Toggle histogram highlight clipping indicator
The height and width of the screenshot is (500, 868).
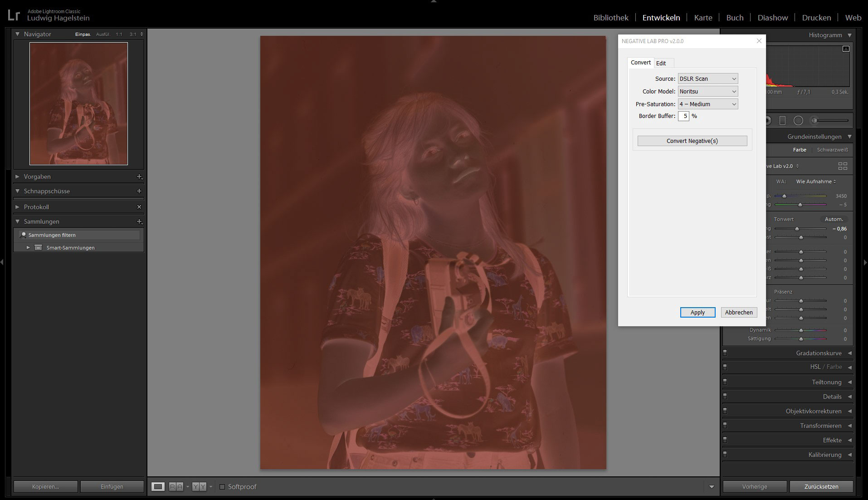[x=846, y=49]
